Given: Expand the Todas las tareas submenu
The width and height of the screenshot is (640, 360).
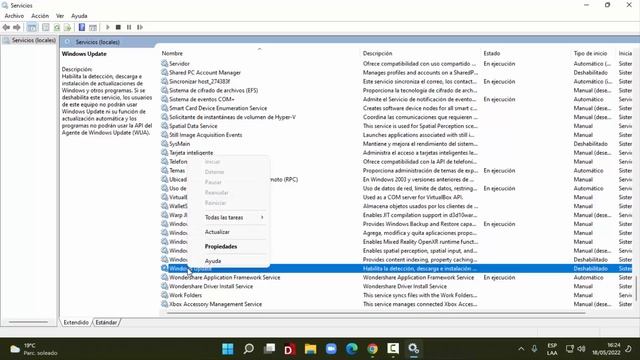Looking at the screenshot, I should coord(234,218).
